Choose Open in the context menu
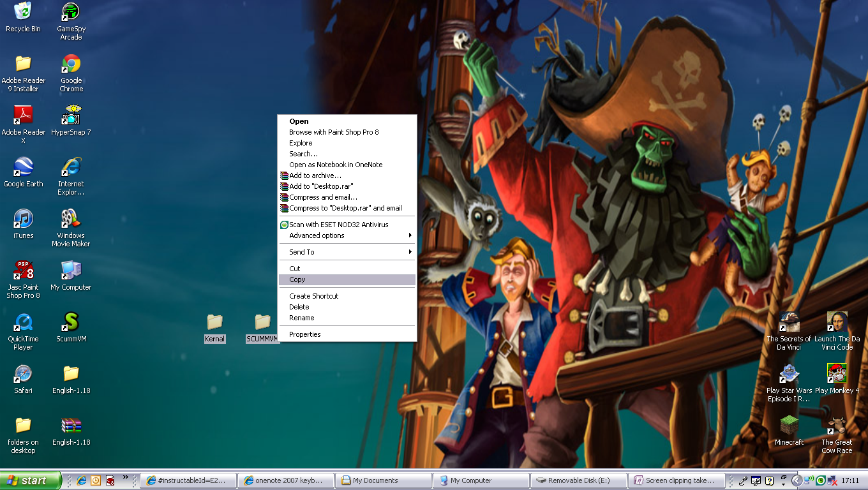The image size is (868, 490). click(347, 121)
